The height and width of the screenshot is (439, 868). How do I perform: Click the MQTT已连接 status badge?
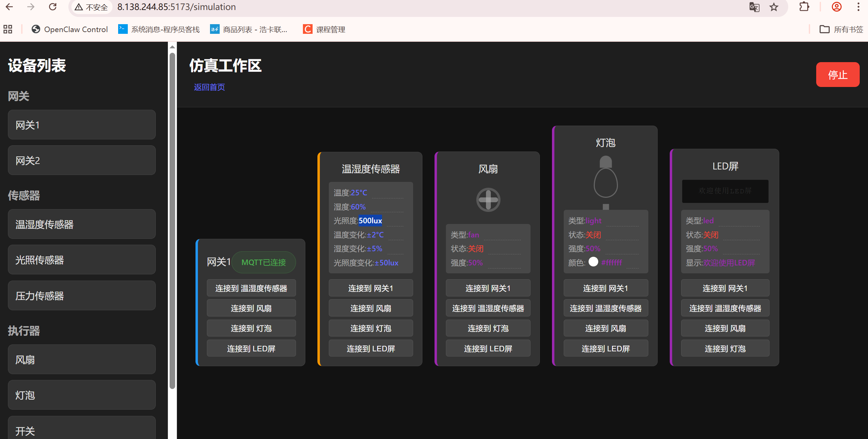point(264,262)
